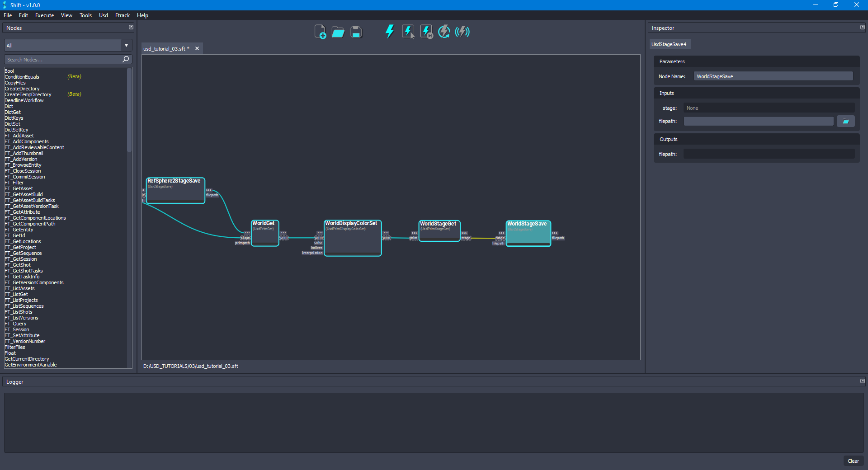This screenshot has width=868, height=470.
Task: Select the WorldDisplayColorSet node in the graph
Action: click(352, 238)
